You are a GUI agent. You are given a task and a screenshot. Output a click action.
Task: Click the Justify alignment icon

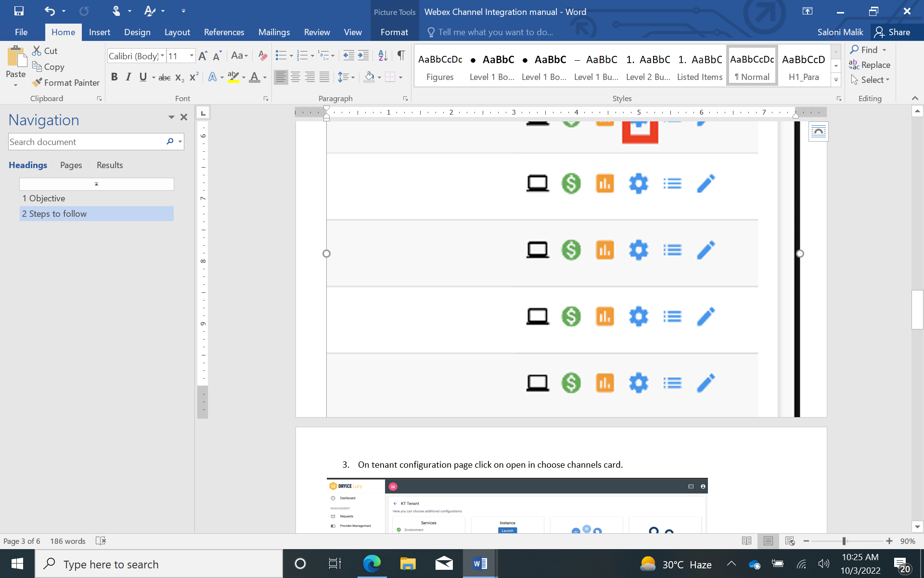(324, 77)
